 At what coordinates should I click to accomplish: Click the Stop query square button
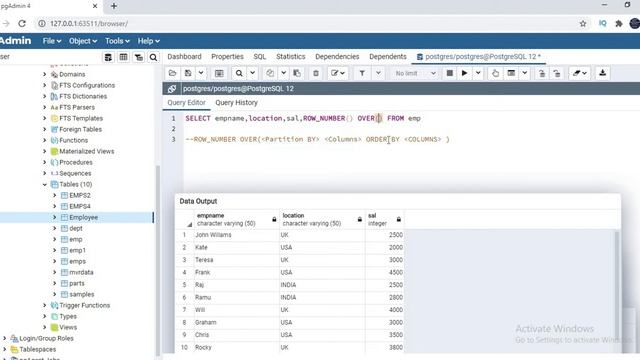pos(449,73)
